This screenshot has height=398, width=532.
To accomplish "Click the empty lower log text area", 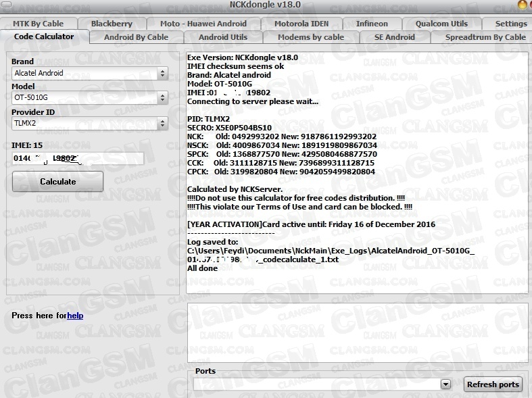I will pos(358,332).
